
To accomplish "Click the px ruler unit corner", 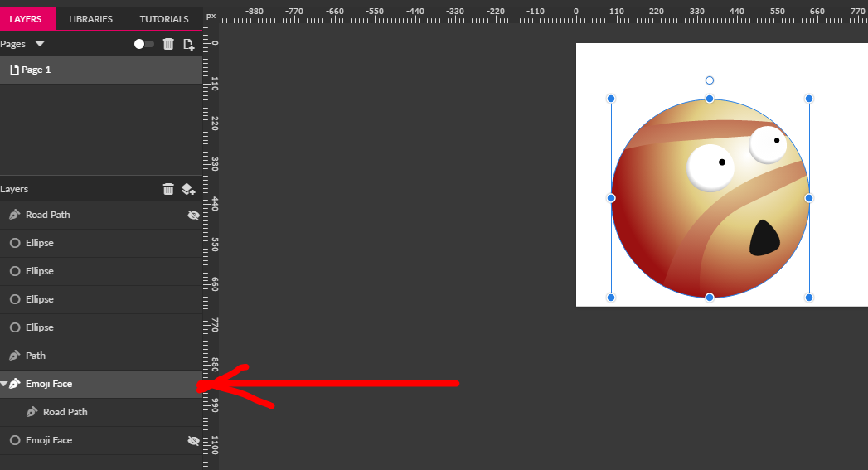I will (x=211, y=16).
